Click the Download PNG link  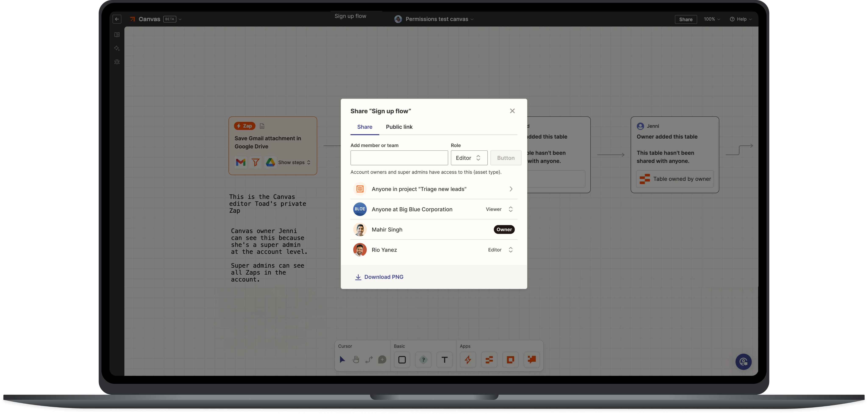click(x=379, y=276)
